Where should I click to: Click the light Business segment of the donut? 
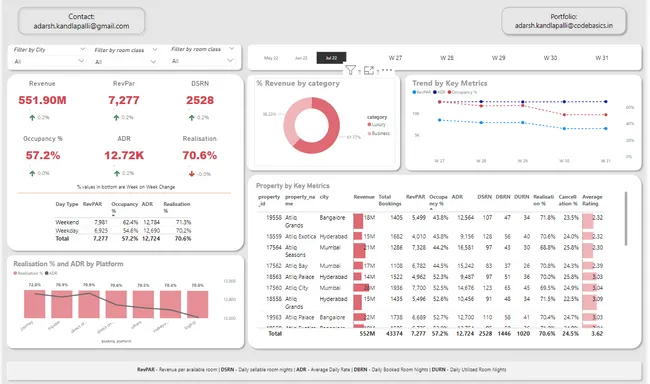(x=290, y=120)
